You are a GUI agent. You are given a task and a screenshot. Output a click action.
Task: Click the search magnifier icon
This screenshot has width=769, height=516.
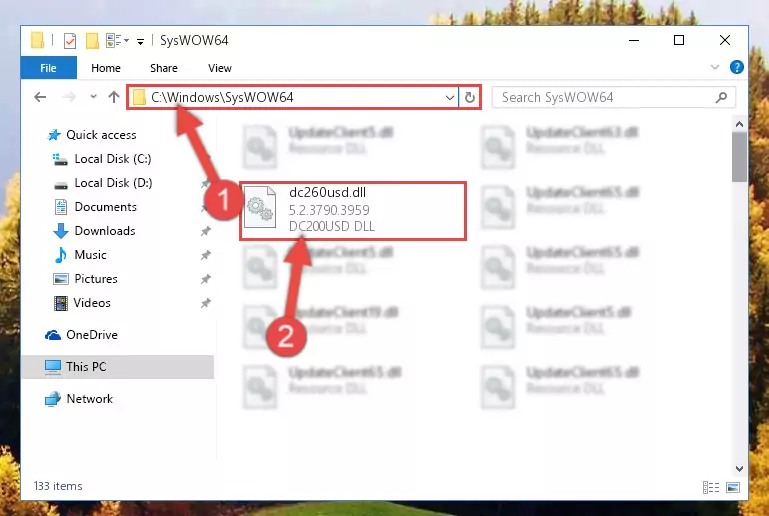(x=721, y=97)
